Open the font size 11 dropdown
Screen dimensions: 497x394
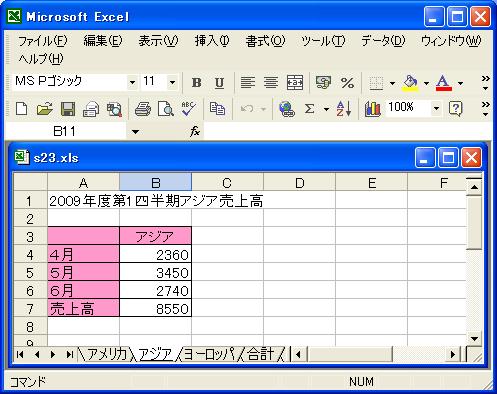tap(172, 82)
